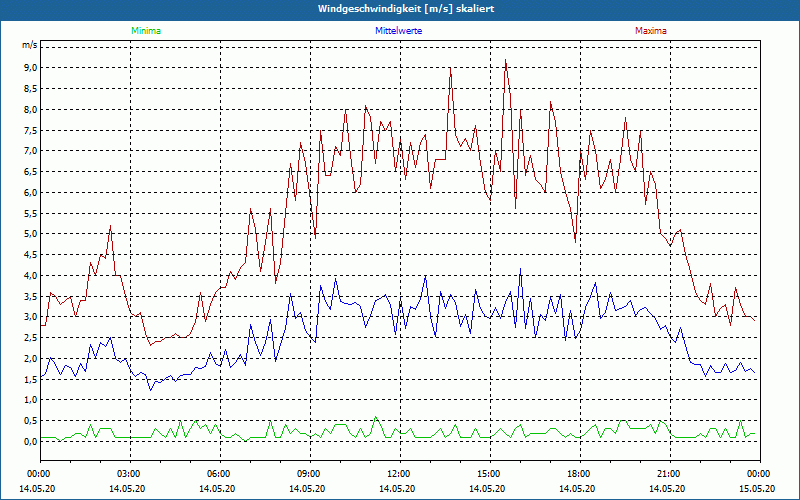The width and height of the screenshot is (800, 500).
Task: Click the 6,0 y-axis value
Action: coord(31,193)
